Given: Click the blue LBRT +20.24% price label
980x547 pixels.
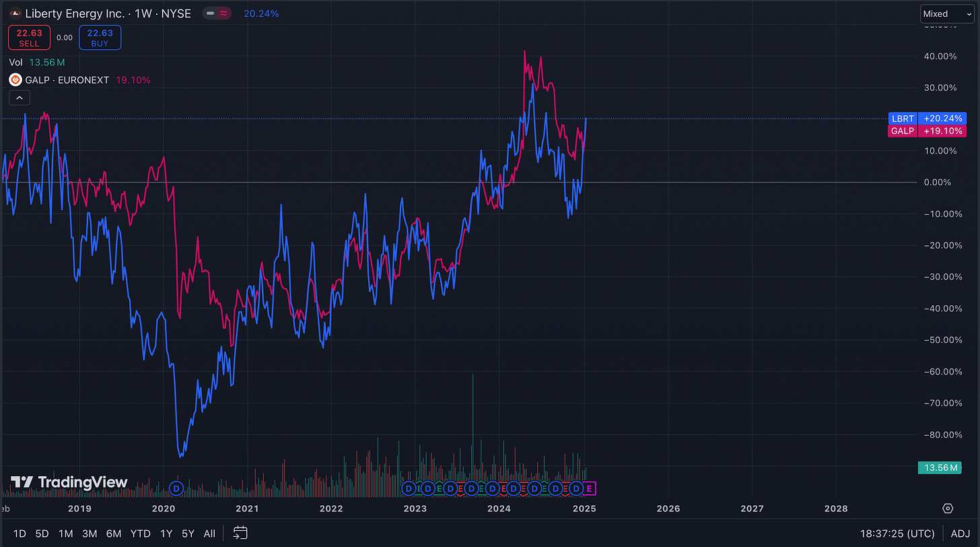Looking at the screenshot, I should coord(927,119).
